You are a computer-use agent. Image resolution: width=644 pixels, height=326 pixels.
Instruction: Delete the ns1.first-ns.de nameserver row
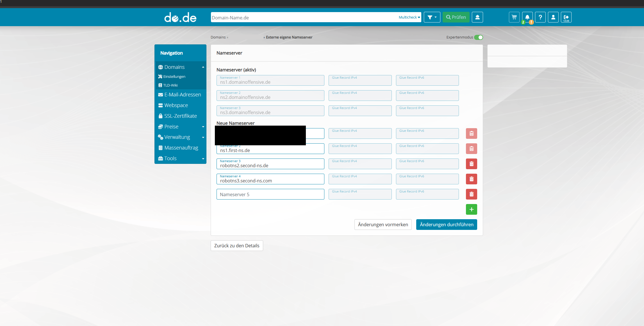pos(472,149)
